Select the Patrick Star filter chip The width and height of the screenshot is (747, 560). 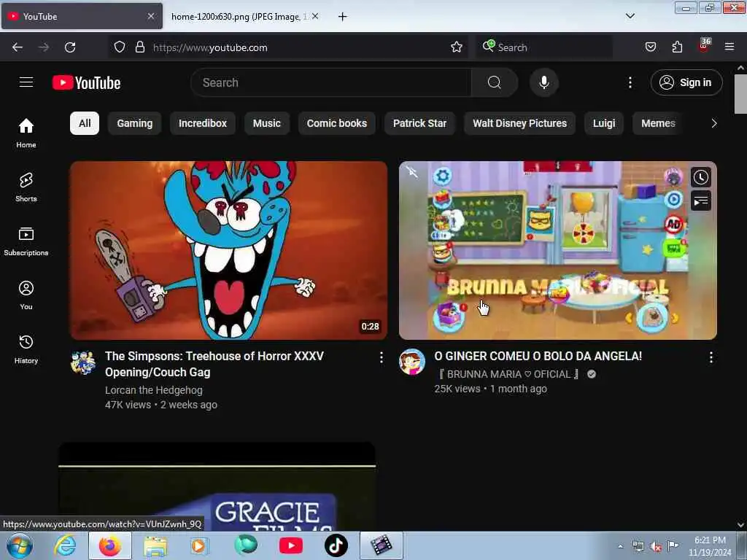click(x=419, y=123)
